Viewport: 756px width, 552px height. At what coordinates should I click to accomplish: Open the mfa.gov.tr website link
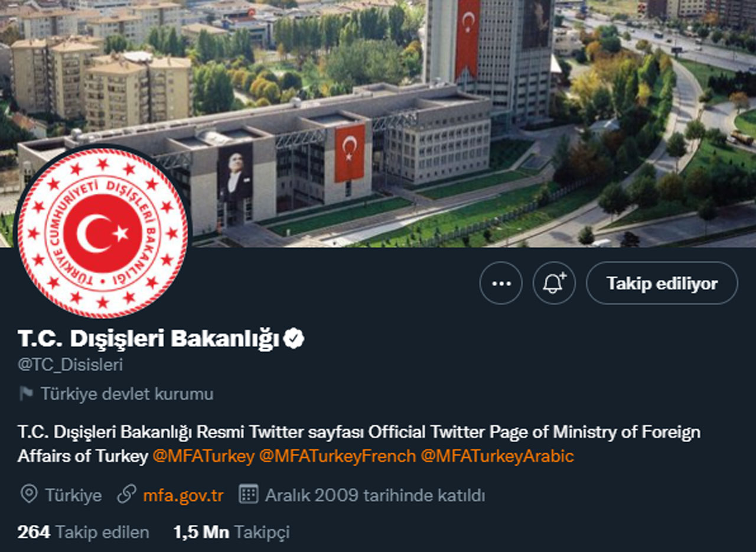coord(183,495)
